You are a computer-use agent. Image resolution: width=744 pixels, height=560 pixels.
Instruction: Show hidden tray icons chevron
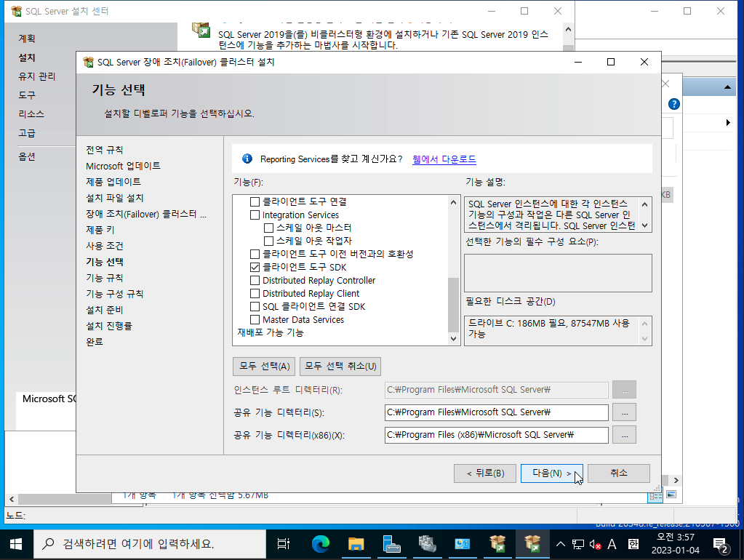pyautogui.click(x=561, y=544)
